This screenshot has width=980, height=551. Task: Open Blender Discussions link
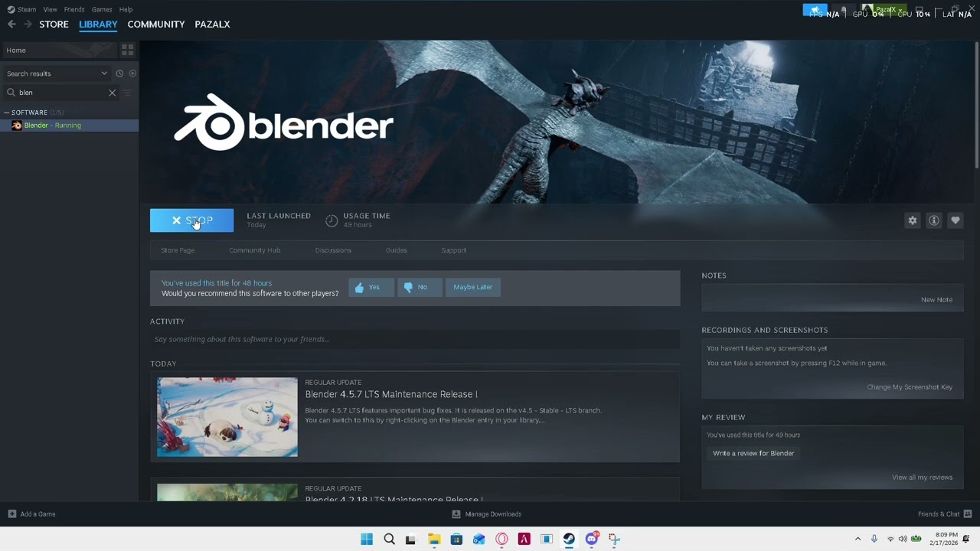coord(333,250)
